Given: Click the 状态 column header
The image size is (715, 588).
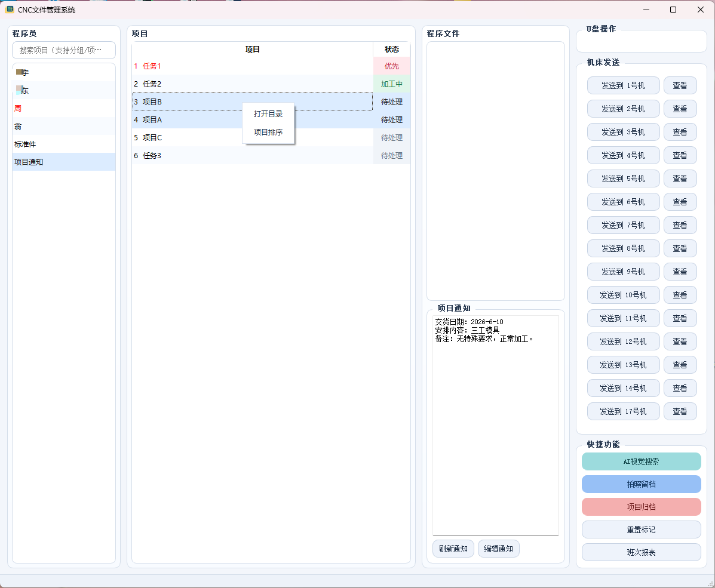Looking at the screenshot, I should pos(392,49).
